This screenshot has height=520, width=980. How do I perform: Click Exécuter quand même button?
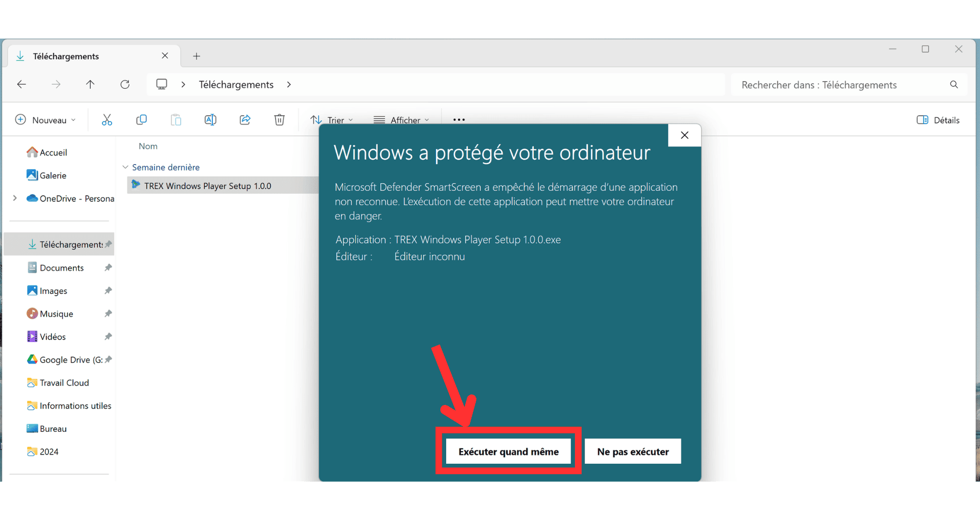click(x=508, y=451)
